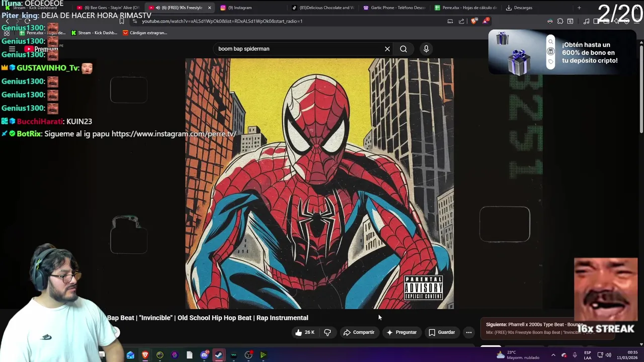Click the Spider-Man video player
This screenshot has width=644, height=362.
pyautogui.click(x=319, y=184)
